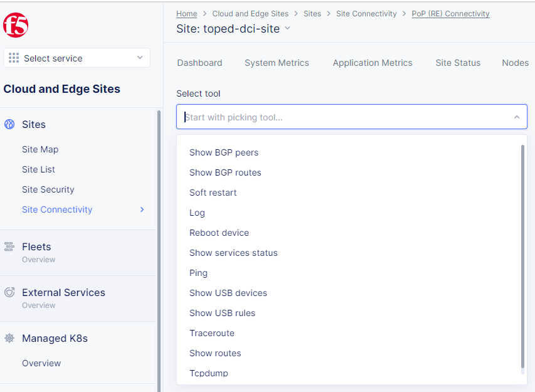The width and height of the screenshot is (535, 392).
Task: Click the Start with picking tool input field
Action: (352, 117)
